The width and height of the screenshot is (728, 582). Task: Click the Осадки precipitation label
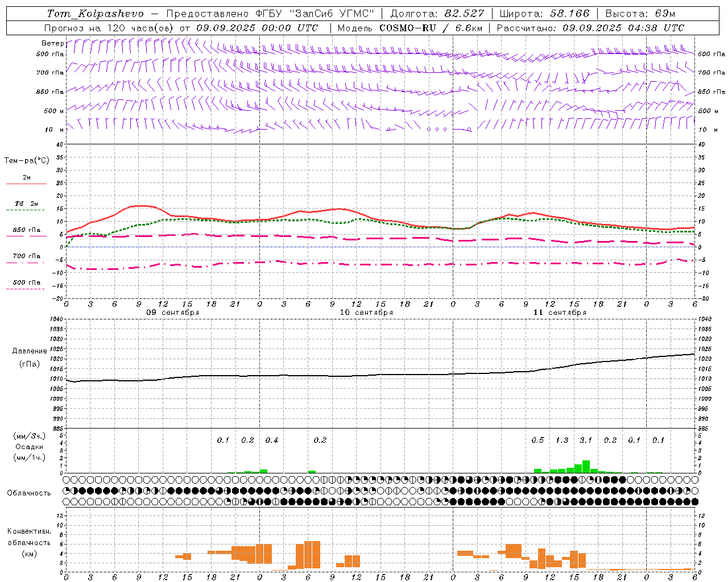pos(30,447)
